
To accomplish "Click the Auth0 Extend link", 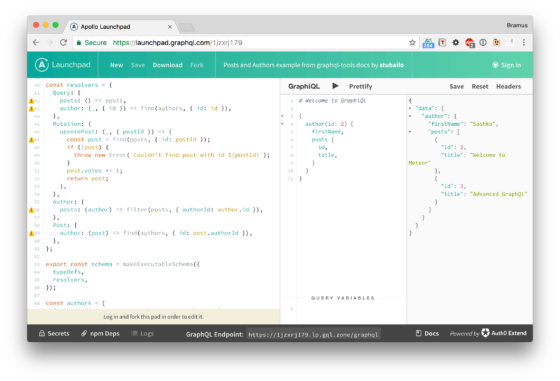I will [504, 333].
